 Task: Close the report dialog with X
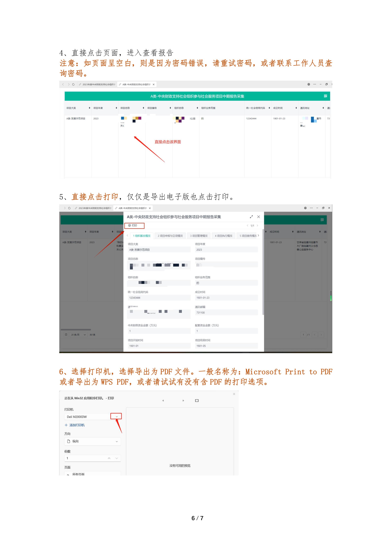pos(258,217)
